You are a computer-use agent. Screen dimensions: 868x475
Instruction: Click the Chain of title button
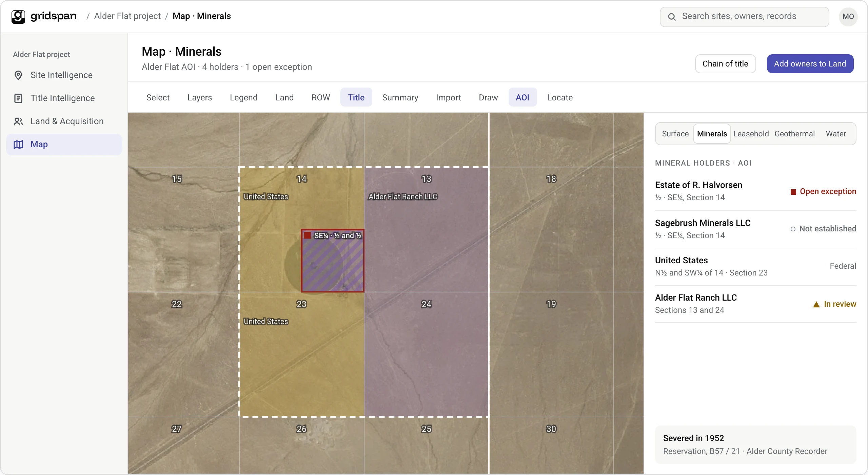[725, 64]
